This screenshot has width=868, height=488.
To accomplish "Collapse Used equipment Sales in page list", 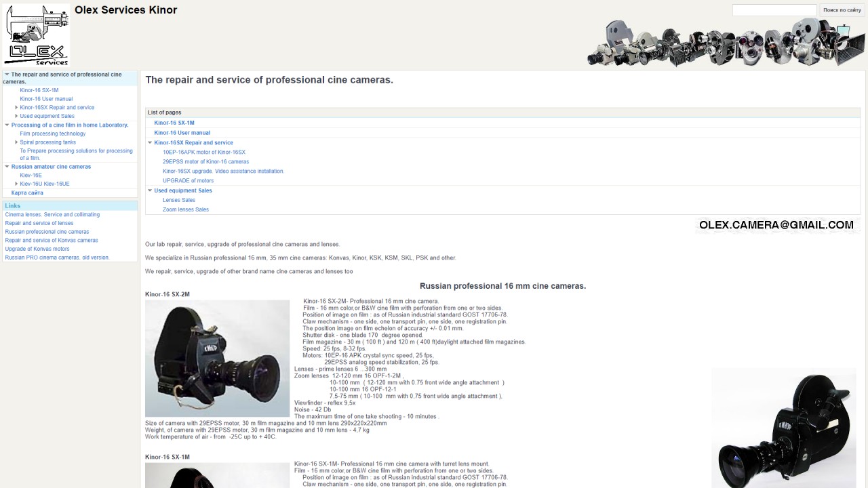I will (150, 190).
